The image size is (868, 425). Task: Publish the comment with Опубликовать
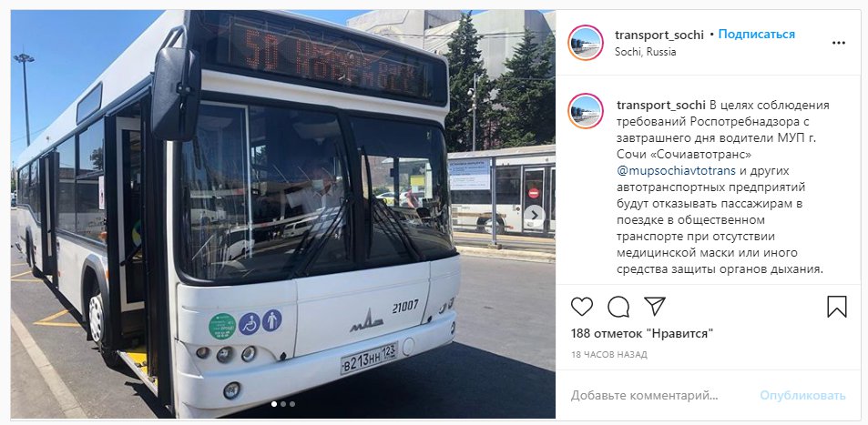tap(802, 395)
